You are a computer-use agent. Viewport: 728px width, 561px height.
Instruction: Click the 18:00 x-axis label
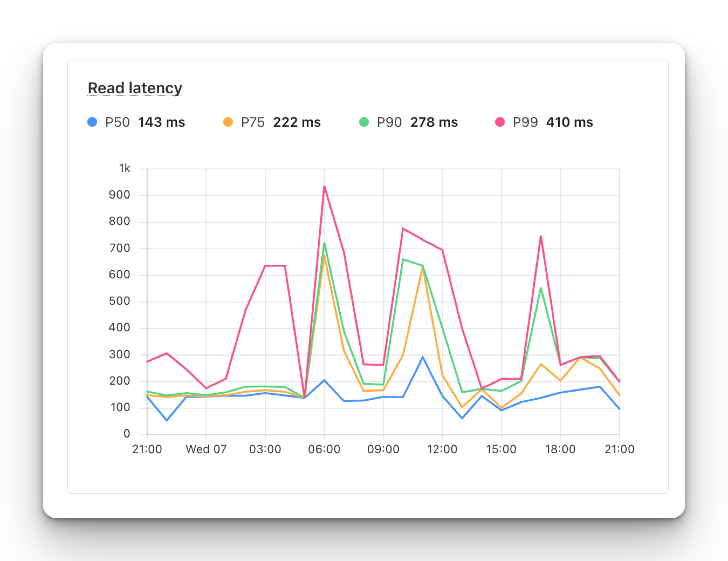560,449
